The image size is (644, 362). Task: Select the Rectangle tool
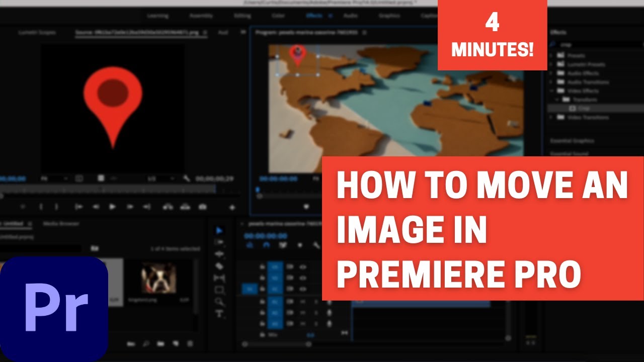(x=219, y=290)
